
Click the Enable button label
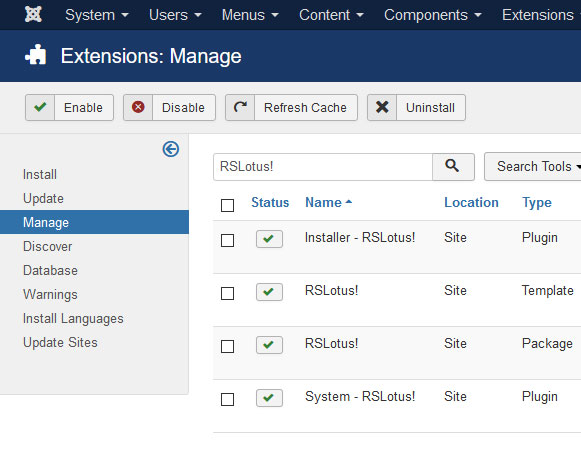83,107
